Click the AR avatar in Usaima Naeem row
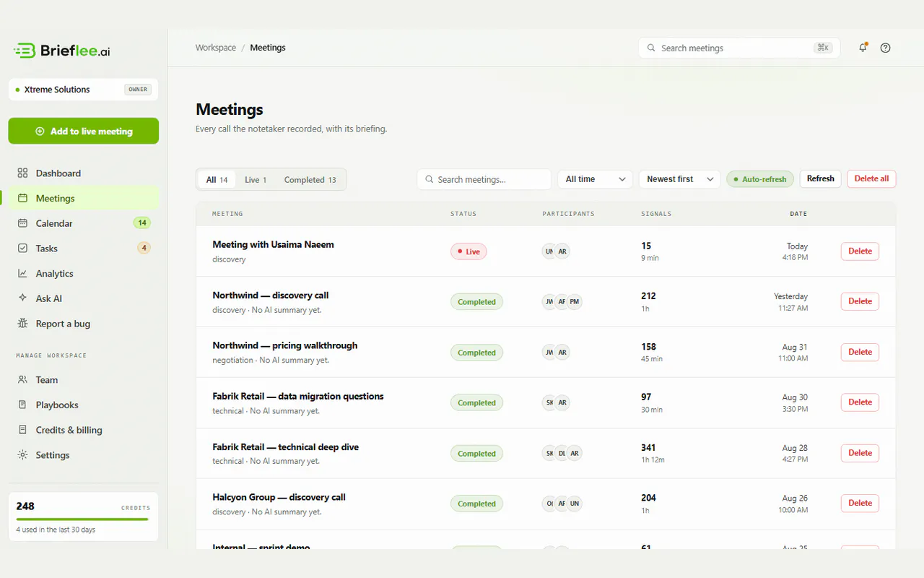The width and height of the screenshot is (924, 578). click(562, 251)
